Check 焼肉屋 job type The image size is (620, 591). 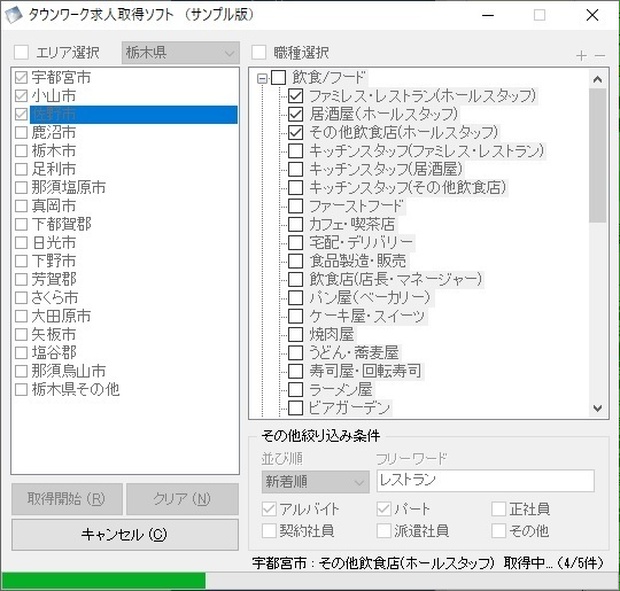[296, 334]
